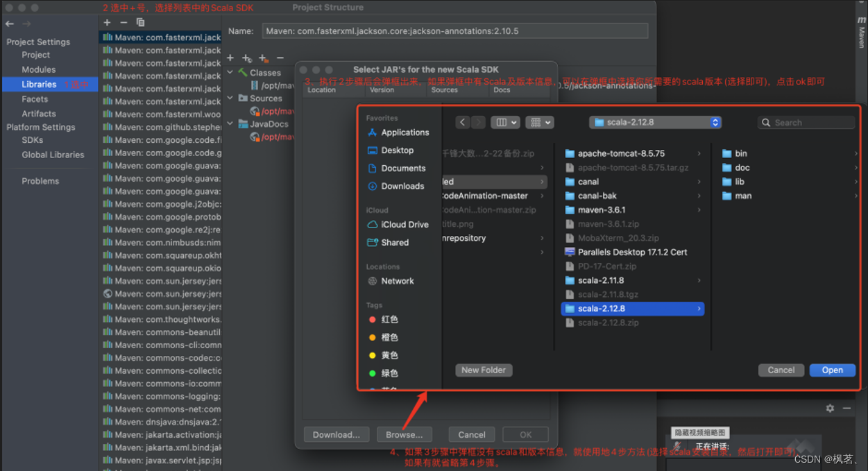Open Global Libraries settings

[53, 155]
